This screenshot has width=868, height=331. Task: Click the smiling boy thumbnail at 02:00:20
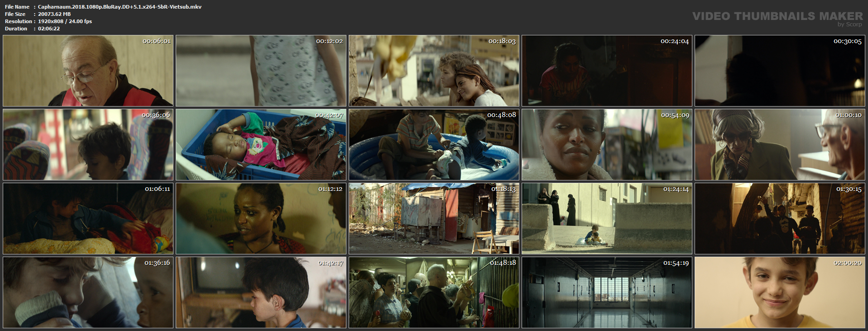[x=780, y=292]
